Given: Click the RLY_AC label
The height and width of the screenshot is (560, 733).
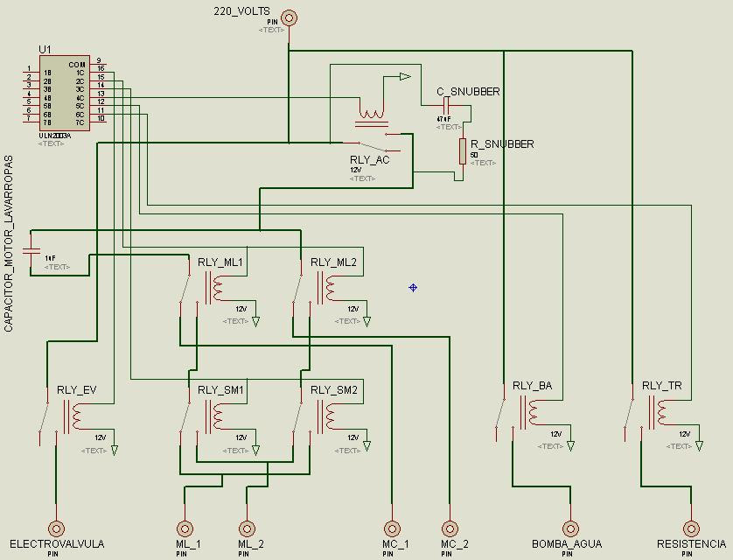Looking at the screenshot, I should pyautogui.click(x=369, y=160).
